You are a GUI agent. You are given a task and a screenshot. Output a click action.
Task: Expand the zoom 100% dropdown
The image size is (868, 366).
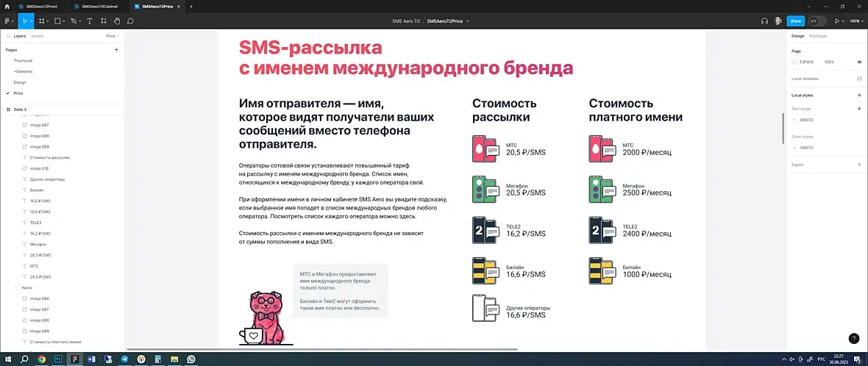(x=855, y=21)
